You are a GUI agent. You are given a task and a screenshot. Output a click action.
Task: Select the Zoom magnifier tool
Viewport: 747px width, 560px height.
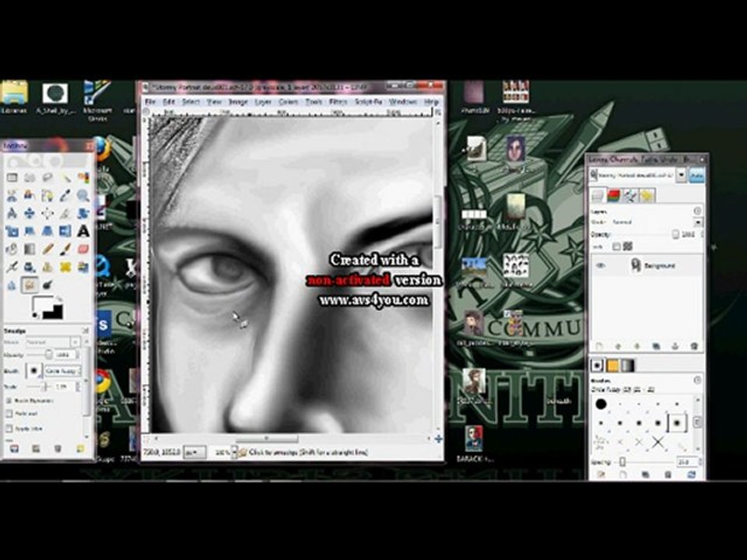pos(84,195)
